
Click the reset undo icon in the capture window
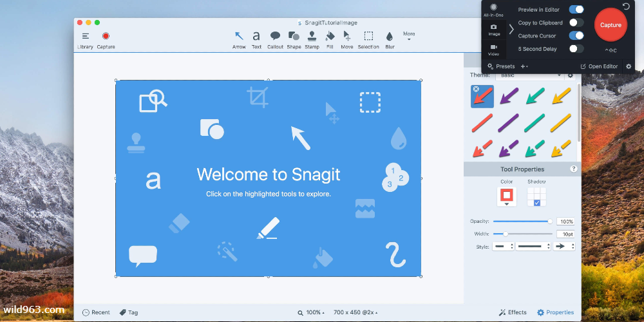coord(626,6)
